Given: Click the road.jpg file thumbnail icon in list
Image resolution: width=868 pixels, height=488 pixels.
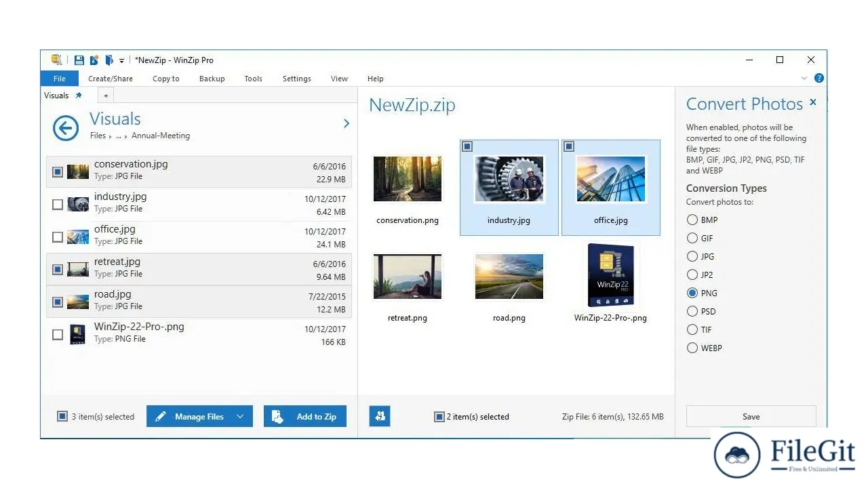Looking at the screenshot, I should (x=78, y=302).
